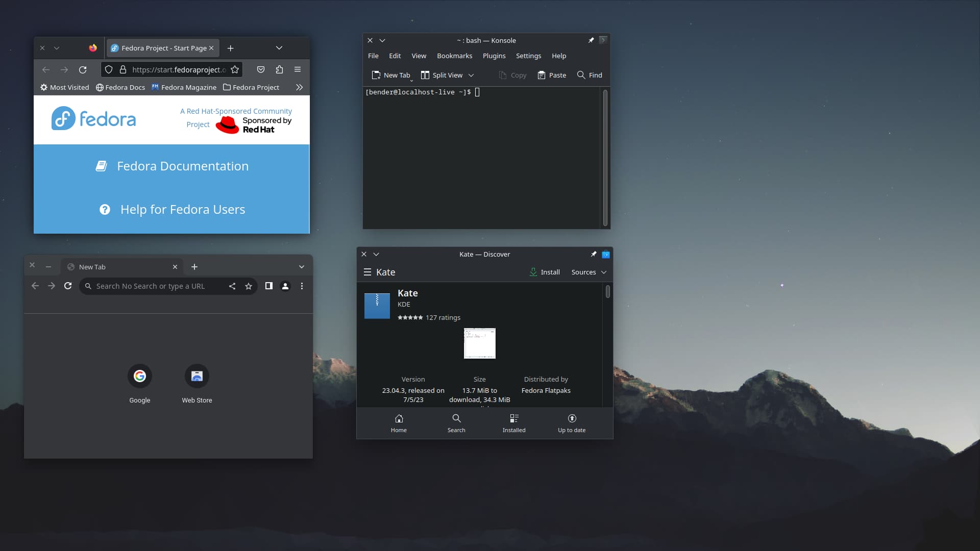
Task: Close the Fedora Project - Start Page tab
Action: click(x=211, y=48)
